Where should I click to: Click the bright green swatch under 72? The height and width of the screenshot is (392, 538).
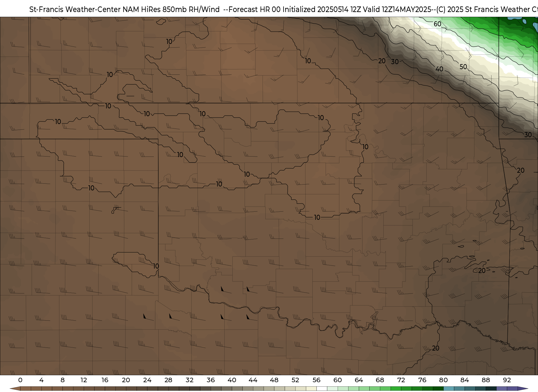(396, 389)
